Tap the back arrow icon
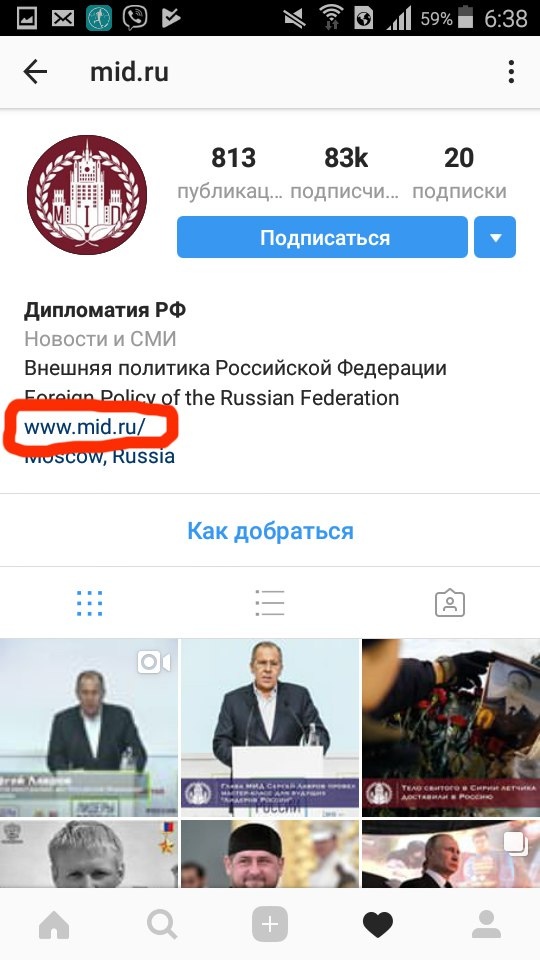Image resolution: width=540 pixels, height=960 pixels. click(35, 72)
